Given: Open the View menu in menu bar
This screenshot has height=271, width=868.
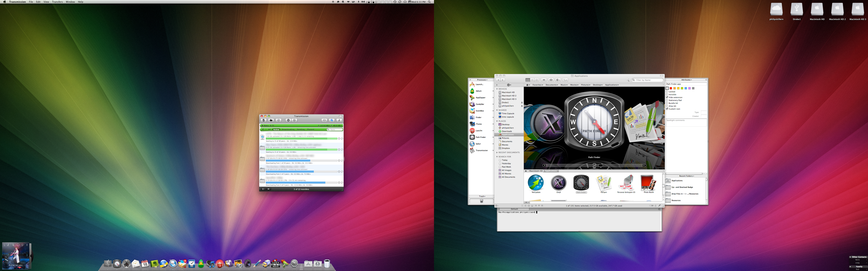Looking at the screenshot, I should coord(46,2).
